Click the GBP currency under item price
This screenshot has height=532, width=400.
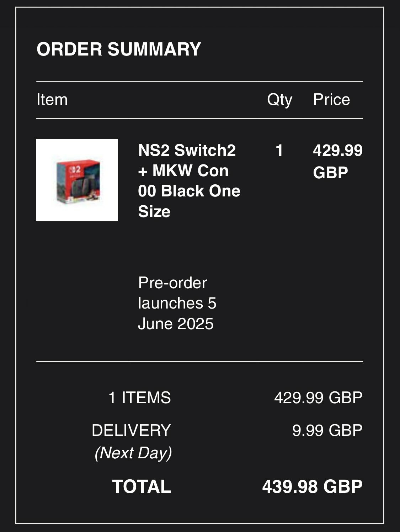tap(330, 173)
